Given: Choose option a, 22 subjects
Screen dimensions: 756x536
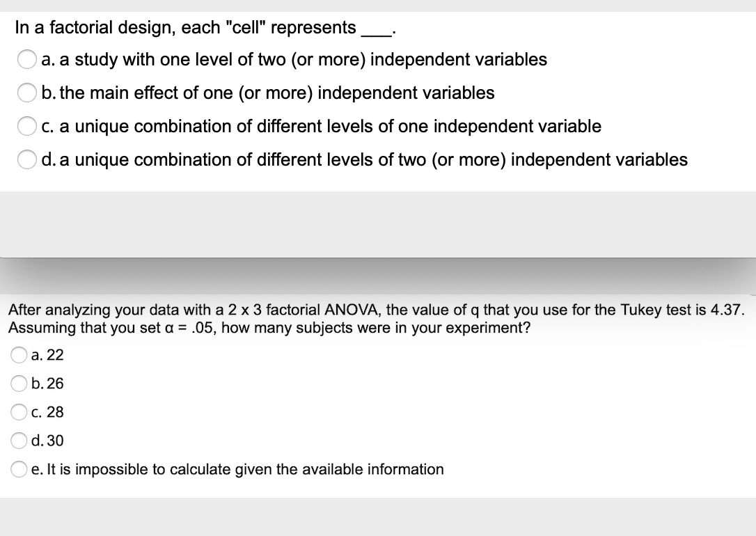Looking at the screenshot, I should 17,354.
